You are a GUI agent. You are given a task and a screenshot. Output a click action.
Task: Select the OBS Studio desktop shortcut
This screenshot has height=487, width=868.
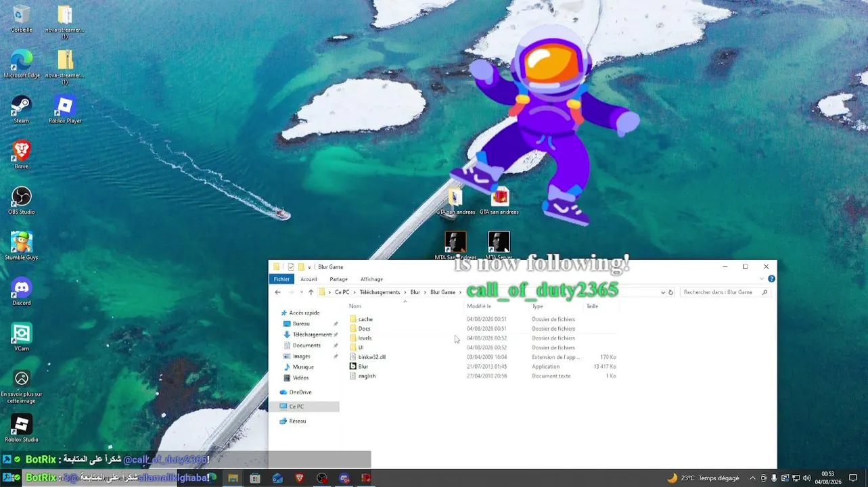coord(22,200)
